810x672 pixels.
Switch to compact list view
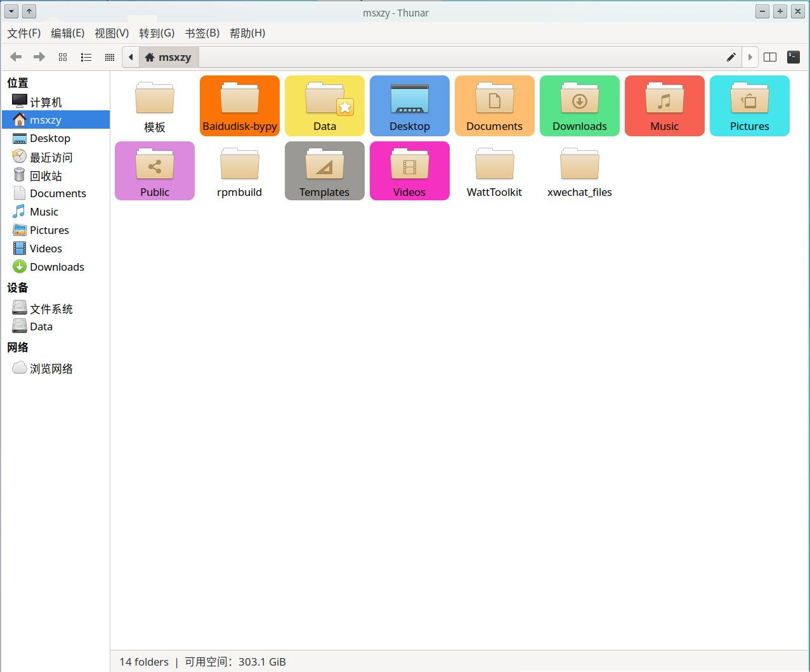[x=109, y=57]
